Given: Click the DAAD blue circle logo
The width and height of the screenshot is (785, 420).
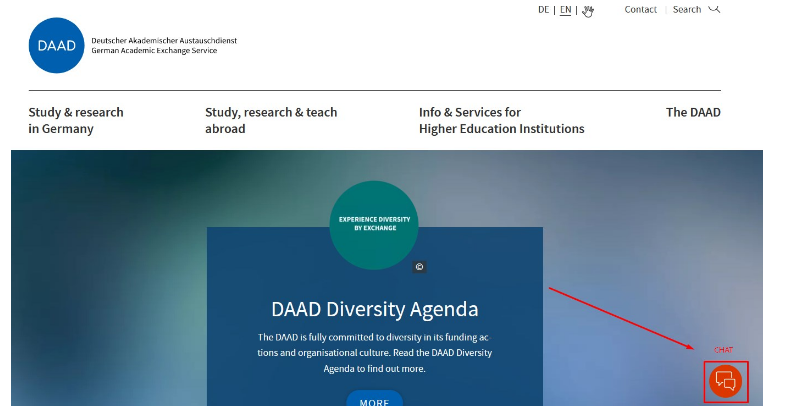Looking at the screenshot, I should click(57, 46).
